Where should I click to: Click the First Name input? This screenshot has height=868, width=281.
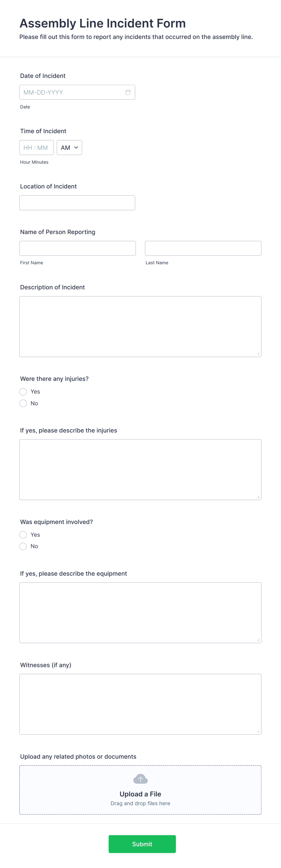77,248
